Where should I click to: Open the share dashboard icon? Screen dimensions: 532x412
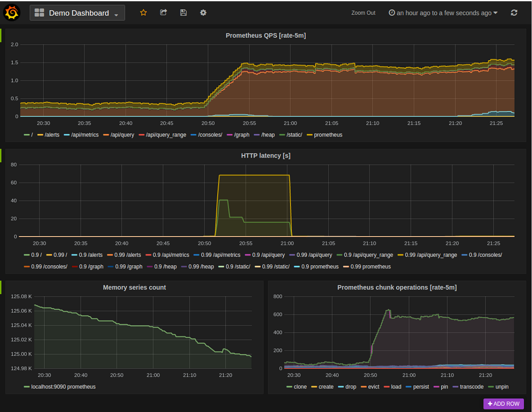pos(163,12)
